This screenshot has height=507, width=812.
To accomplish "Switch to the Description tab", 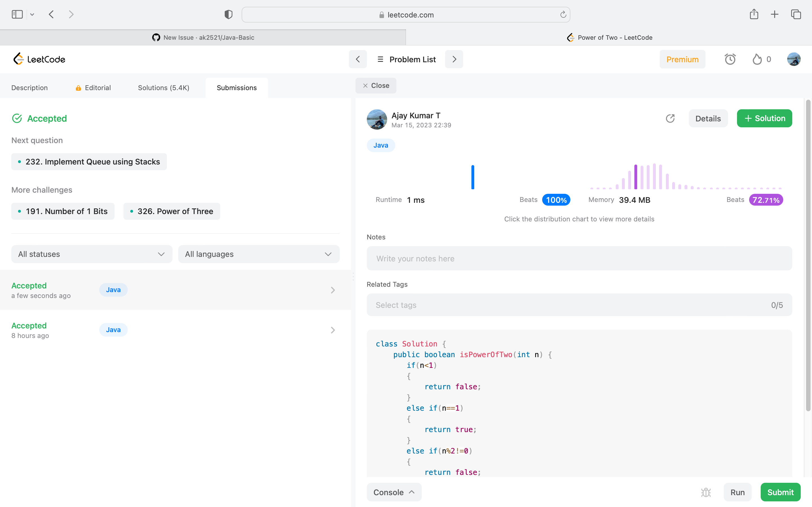I will [30, 88].
